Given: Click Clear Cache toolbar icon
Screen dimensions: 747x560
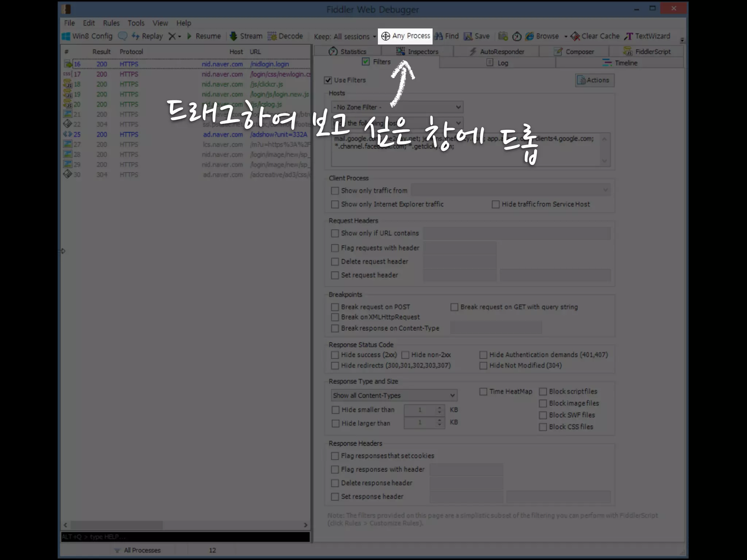Looking at the screenshot, I should tap(576, 36).
